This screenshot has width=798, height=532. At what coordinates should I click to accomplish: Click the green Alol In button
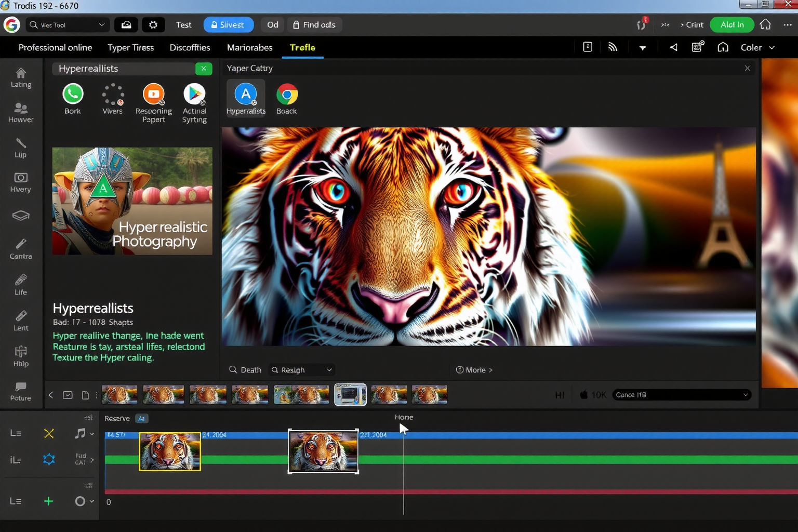coord(732,25)
